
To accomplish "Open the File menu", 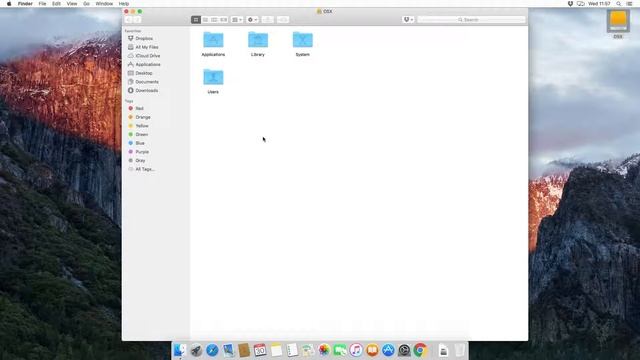I will click(x=42, y=4).
